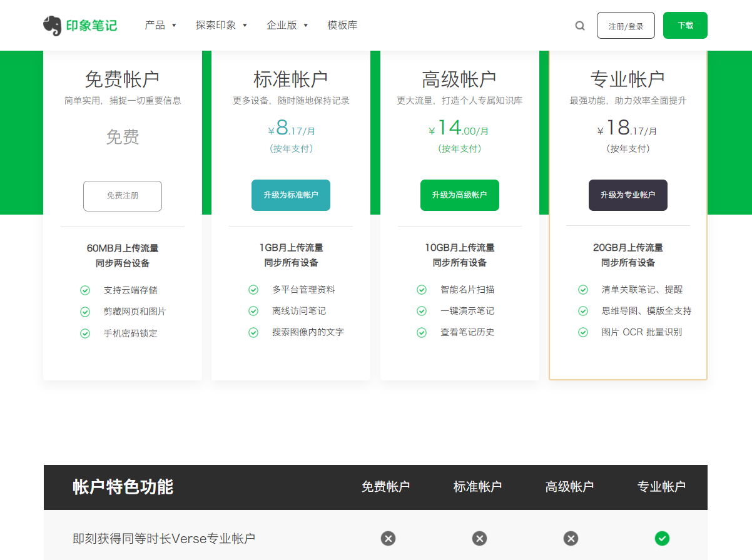Click checkmark icon beside 智能名片扫描
The height and width of the screenshot is (560, 752).
click(422, 290)
